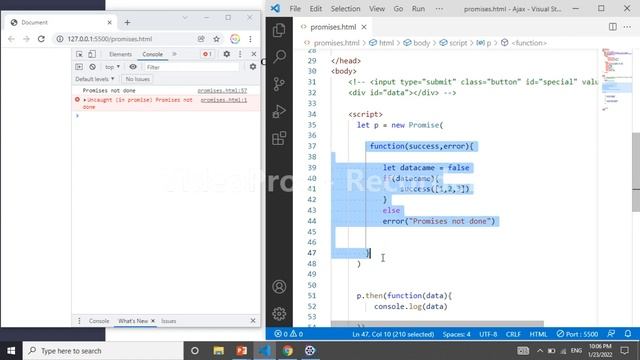Viewport: 640px width, 360px height.
Task: Click the error count badge in DevTools
Action: tap(207, 54)
